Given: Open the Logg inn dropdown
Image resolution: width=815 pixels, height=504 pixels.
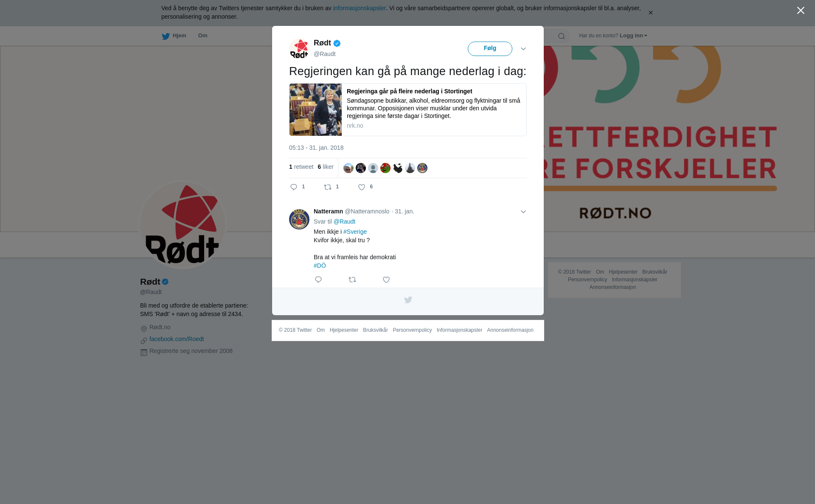Looking at the screenshot, I should point(633,36).
